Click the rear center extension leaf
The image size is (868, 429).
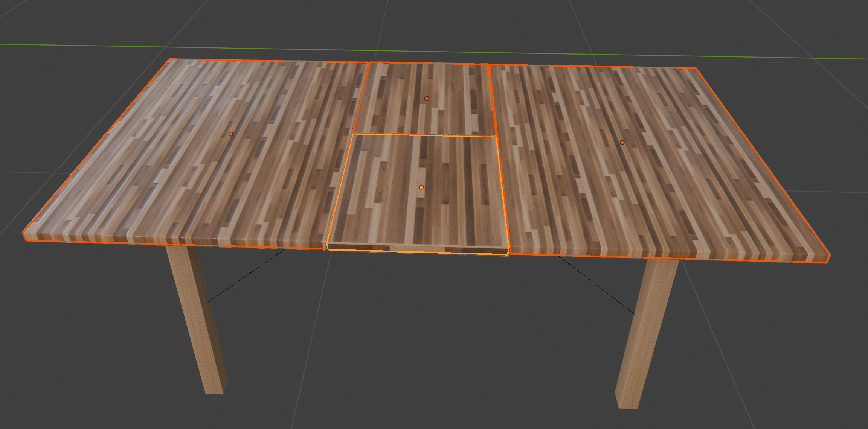click(x=407, y=113)
